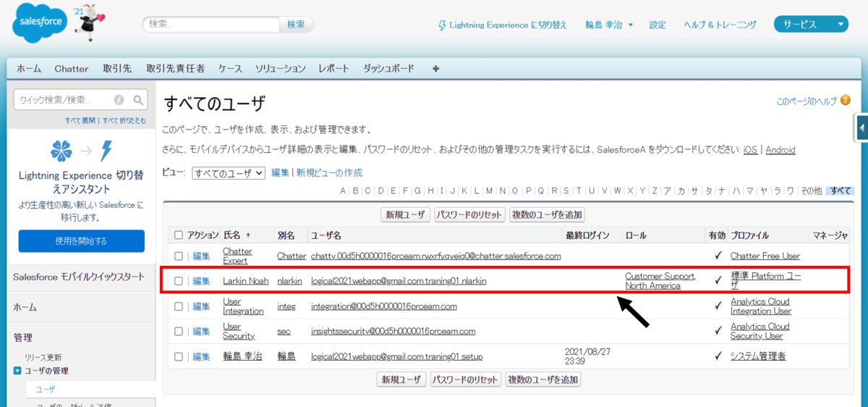Open the レポート tab
This screenshot has width=868, height=407.
click(334, 69)
